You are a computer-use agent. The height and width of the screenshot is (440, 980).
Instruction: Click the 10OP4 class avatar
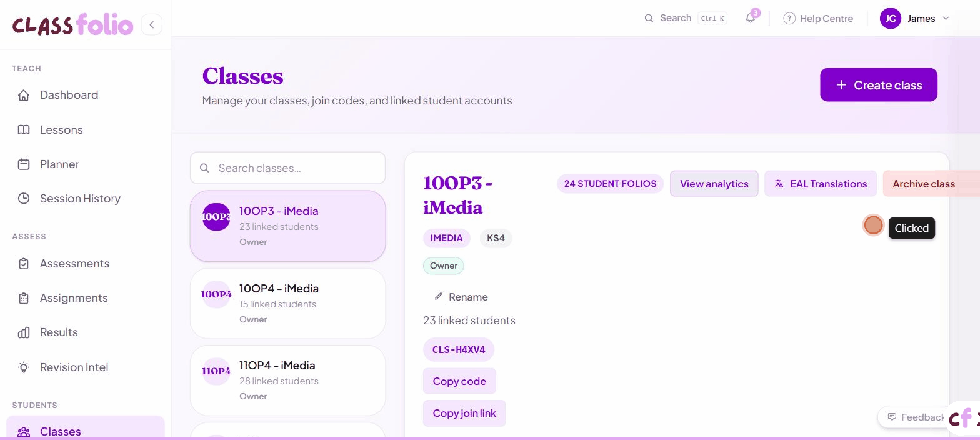click(216, 294)
